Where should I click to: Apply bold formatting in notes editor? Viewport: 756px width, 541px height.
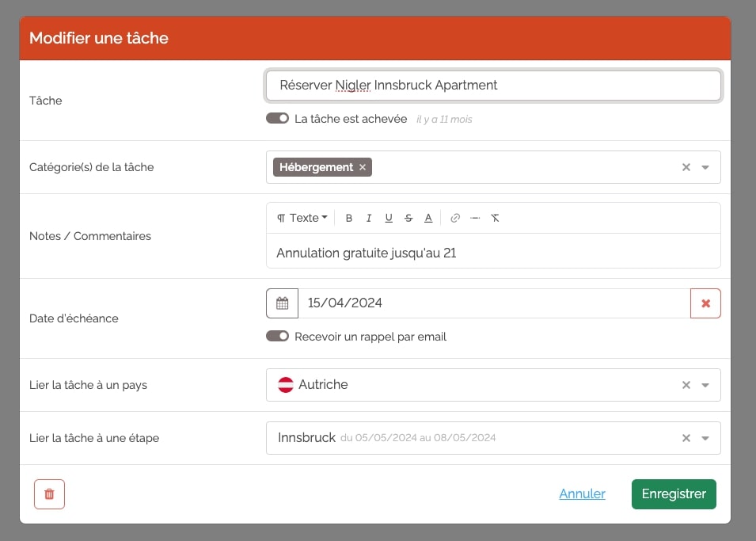point(349,218)
